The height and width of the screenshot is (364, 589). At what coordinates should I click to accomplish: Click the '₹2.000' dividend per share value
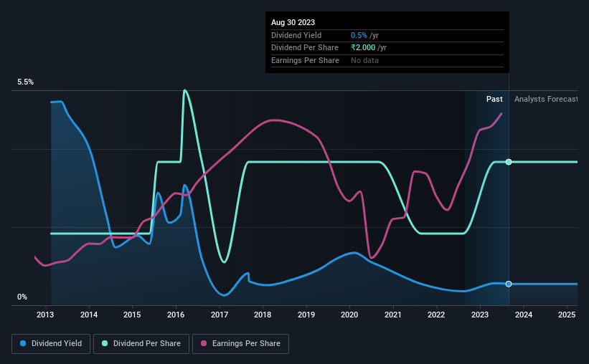(x=363, y=48)
